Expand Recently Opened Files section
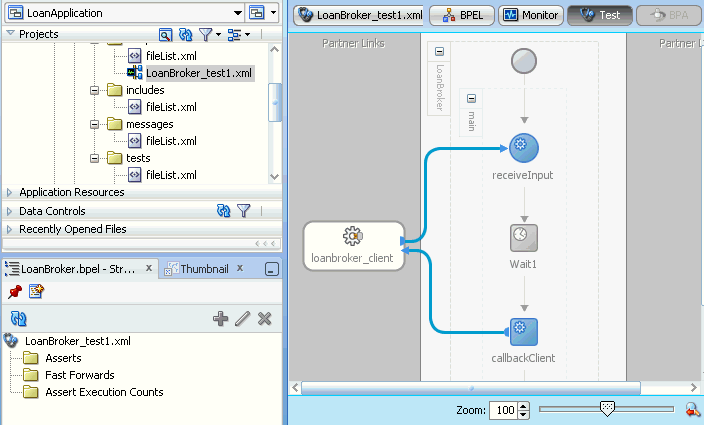 tap(9, 229)
